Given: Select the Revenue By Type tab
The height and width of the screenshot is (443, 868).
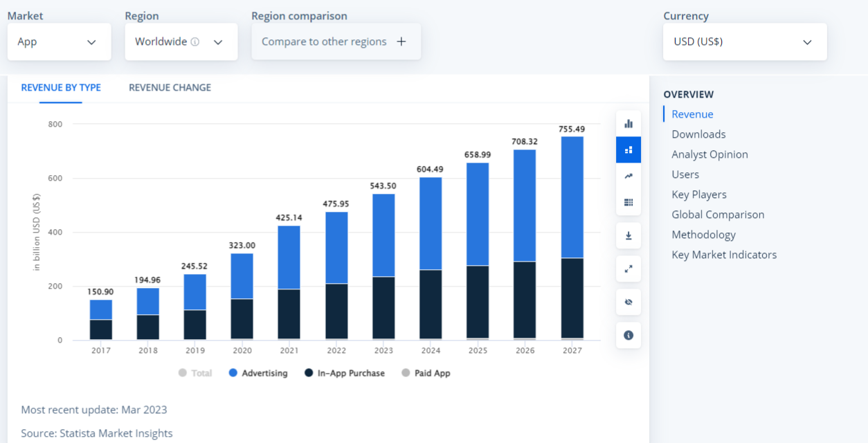Looking at the screenshot, I should click(61, 87).
